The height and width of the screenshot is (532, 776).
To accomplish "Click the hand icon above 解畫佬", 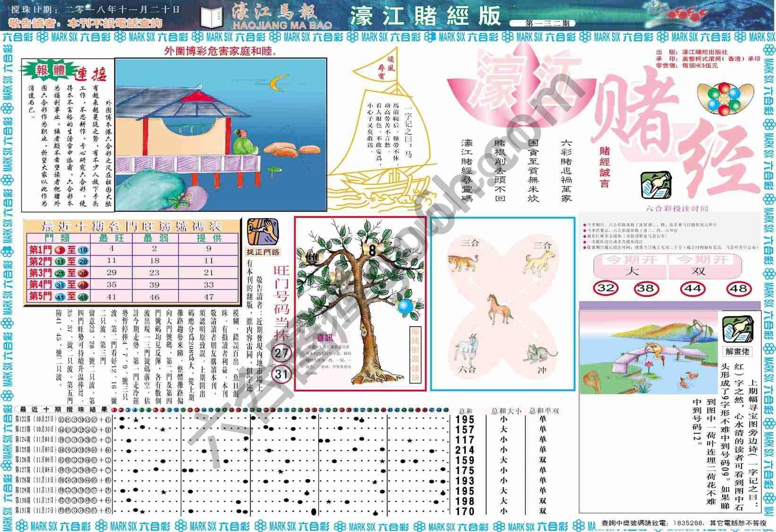I will pyautogui.click(x=737, y=329).
